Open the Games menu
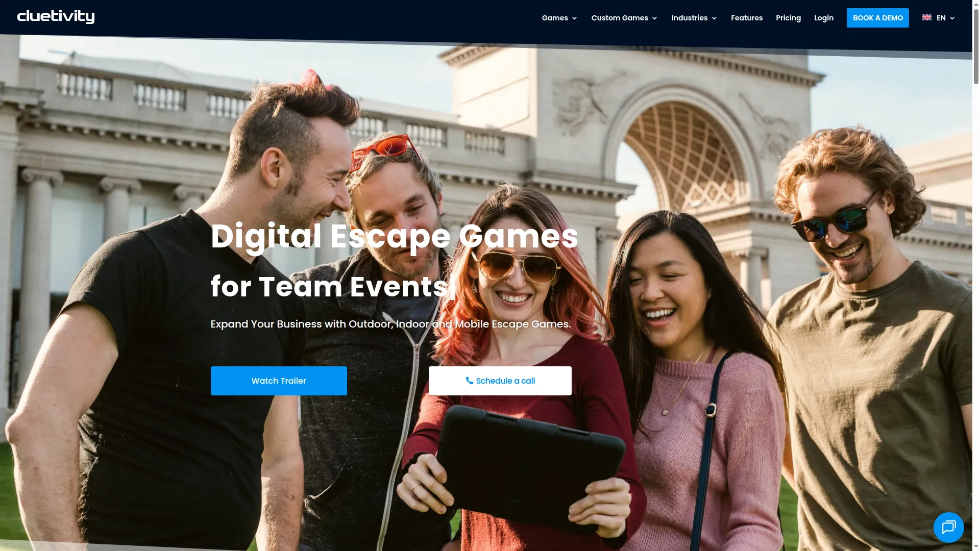This screenshot has height=551, width=980. (555, 18)
